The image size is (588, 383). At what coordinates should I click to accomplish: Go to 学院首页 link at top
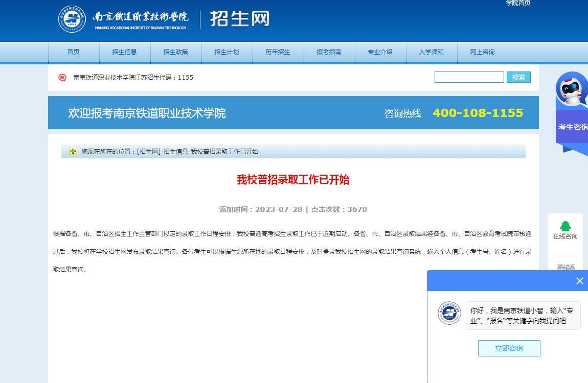tap(518, 3)
